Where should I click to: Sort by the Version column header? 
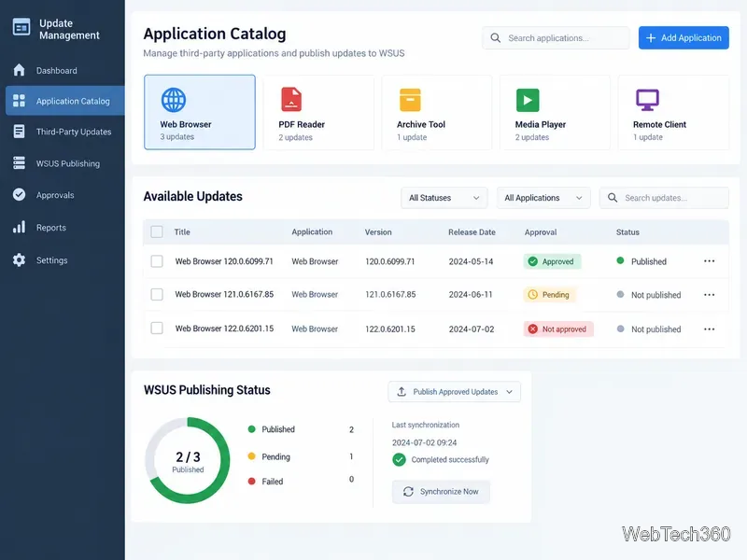[378, 231]
